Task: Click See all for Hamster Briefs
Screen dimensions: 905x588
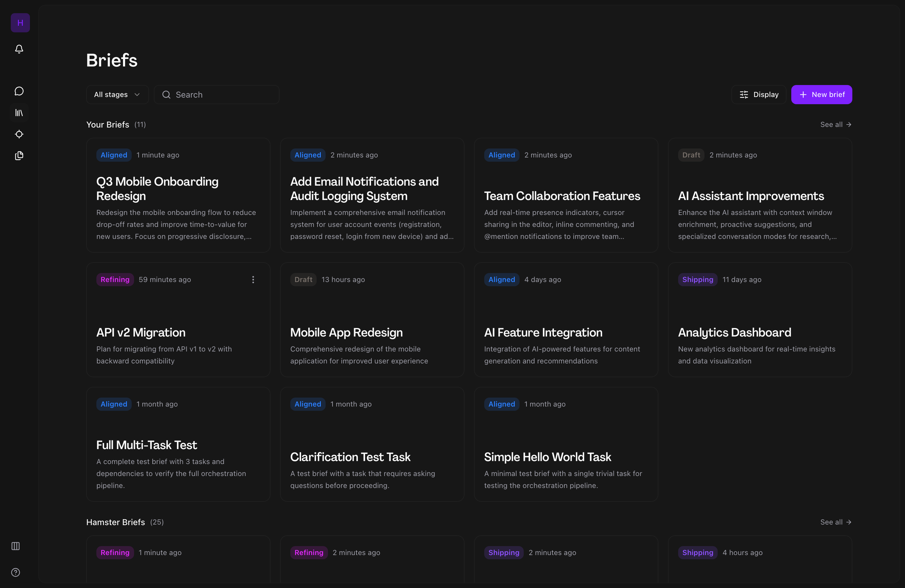Action: point(835,522)
